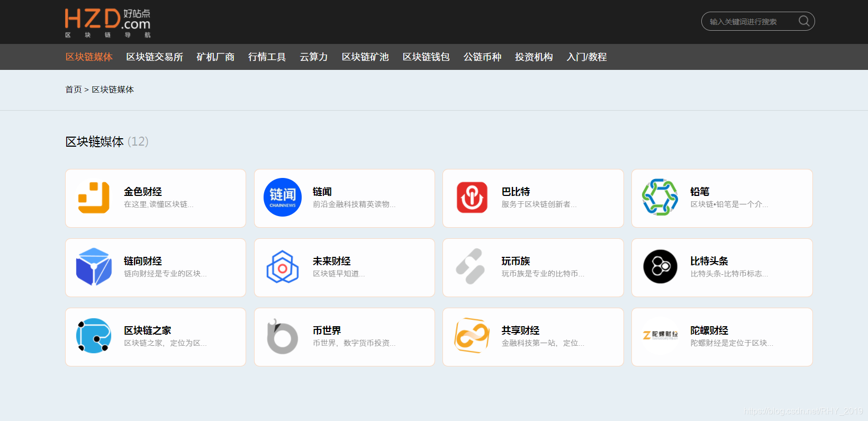Click description '币世界, 数字货币投资...'

click(354, 343)
